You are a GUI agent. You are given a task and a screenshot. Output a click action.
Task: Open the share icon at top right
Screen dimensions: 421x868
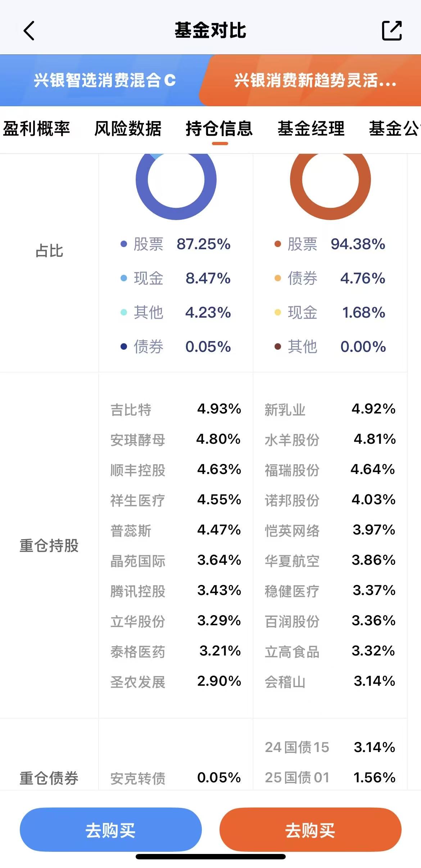pos(392,31)
